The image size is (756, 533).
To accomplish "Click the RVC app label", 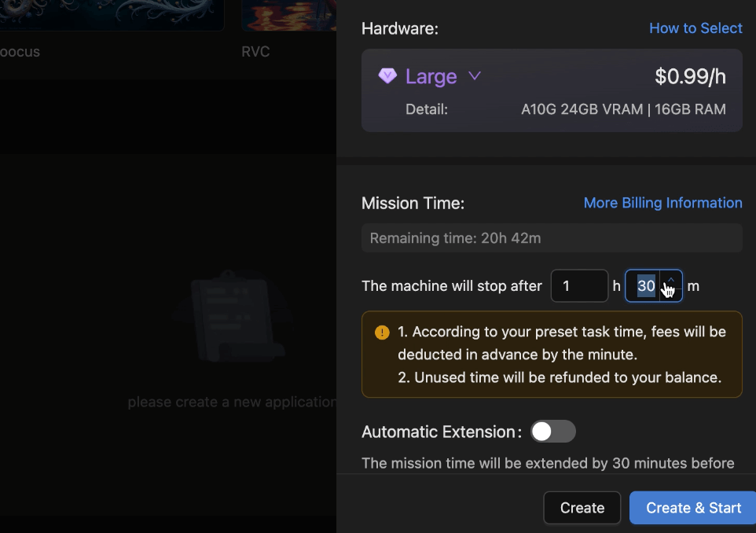I will point(255,52).
